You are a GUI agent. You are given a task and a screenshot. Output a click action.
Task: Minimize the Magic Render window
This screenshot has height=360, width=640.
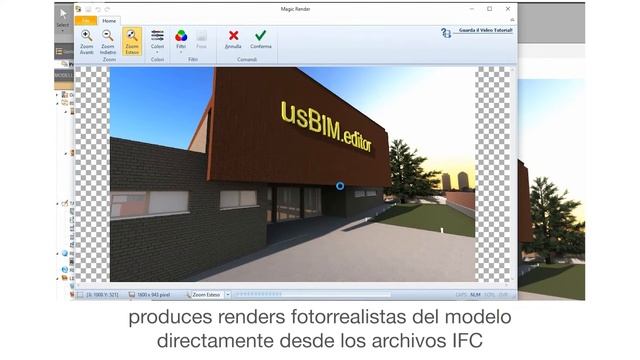[x=471, y=9]
